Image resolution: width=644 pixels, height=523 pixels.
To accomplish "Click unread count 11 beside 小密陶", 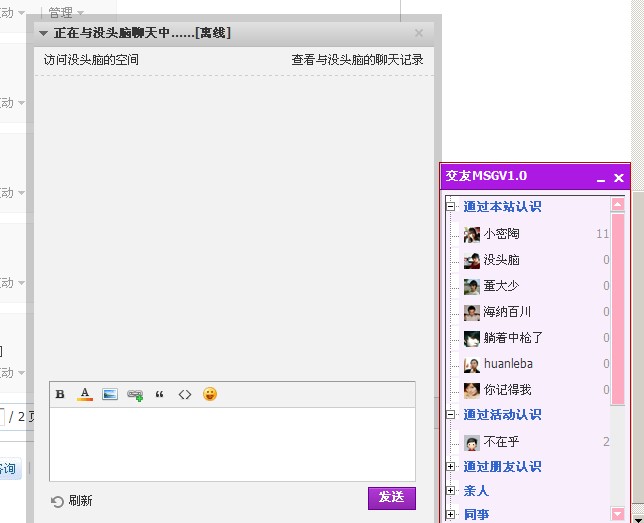I will (x=603, y=234).
